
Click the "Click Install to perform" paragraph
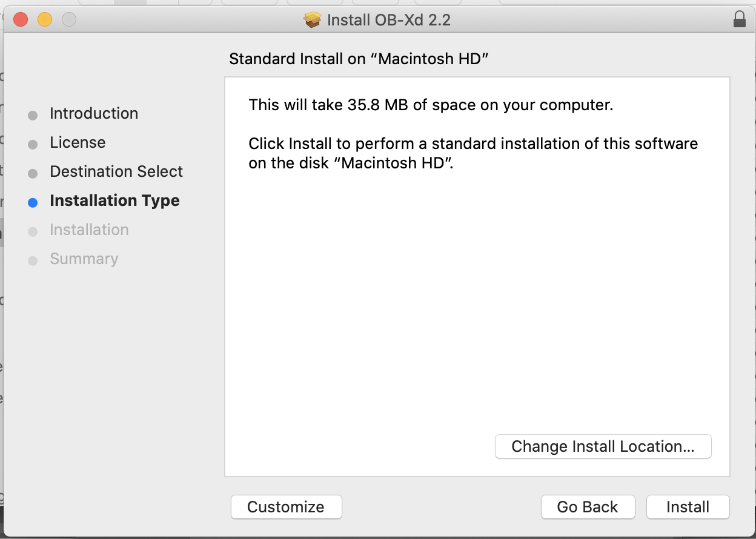click(473, 153)
